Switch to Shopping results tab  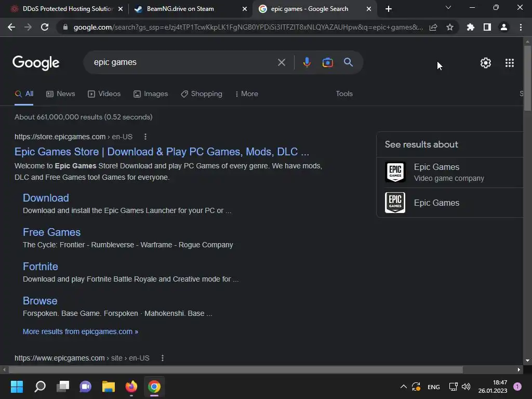click(202, 94)
